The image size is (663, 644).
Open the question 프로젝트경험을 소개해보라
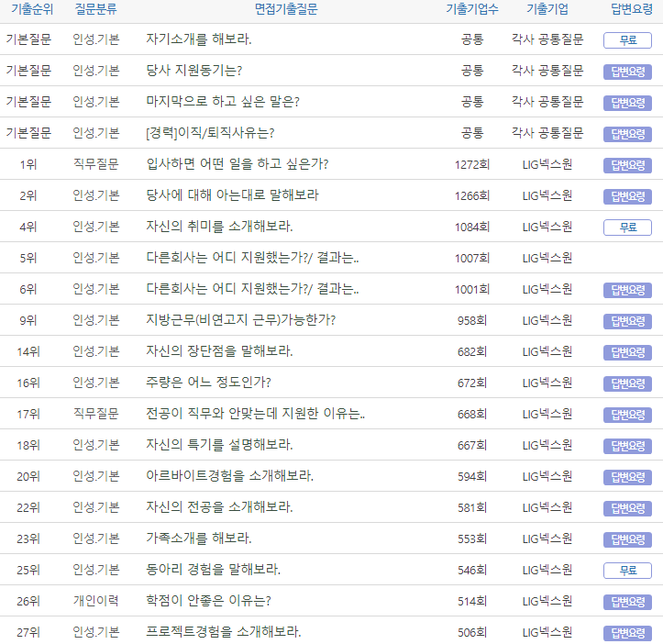point(223,632)
